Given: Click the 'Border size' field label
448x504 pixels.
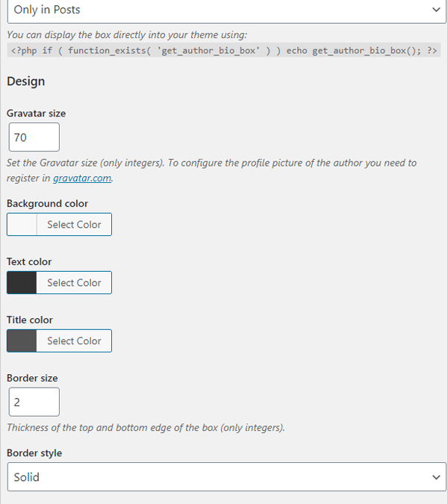Looking at the screenshot, I should [x=32, y=378].
